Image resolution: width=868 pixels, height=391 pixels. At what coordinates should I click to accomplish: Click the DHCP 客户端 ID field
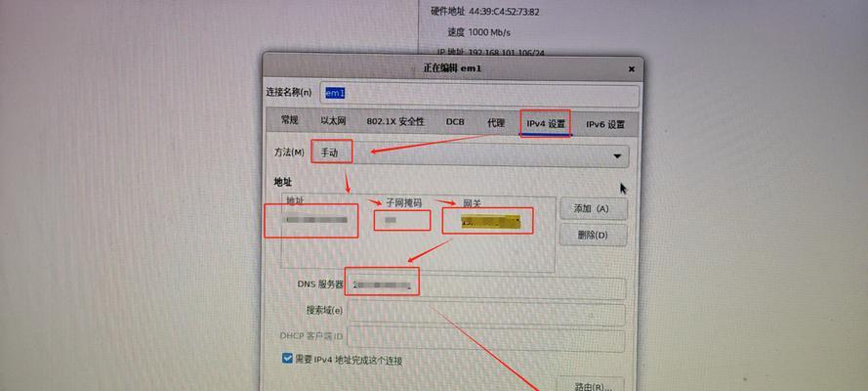pyautogui.click(x=485, y=339)
